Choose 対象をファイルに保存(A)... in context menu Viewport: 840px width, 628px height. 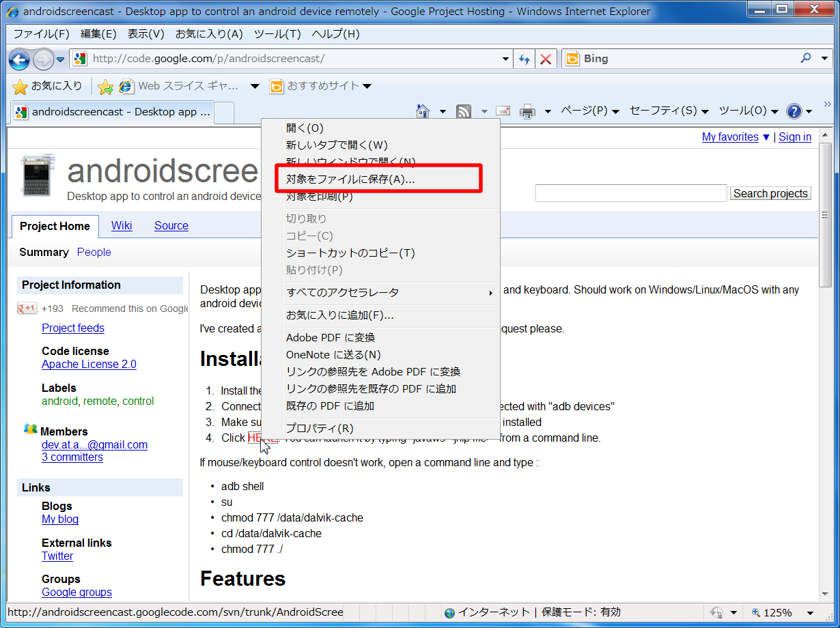pos(381,180)
